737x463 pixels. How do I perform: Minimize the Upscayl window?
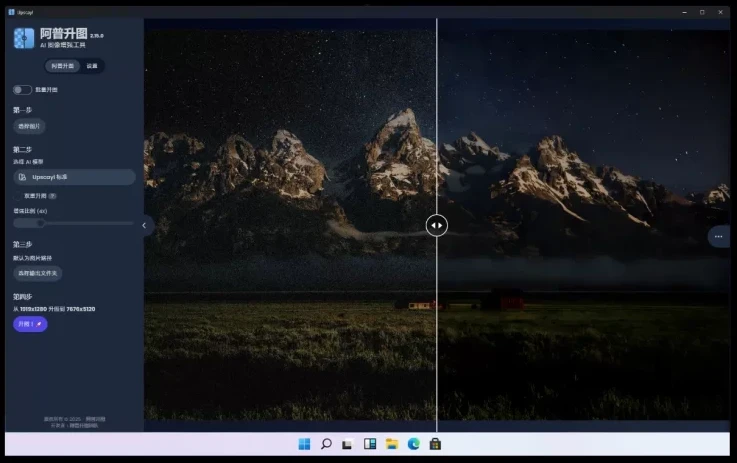pos(684,12)
